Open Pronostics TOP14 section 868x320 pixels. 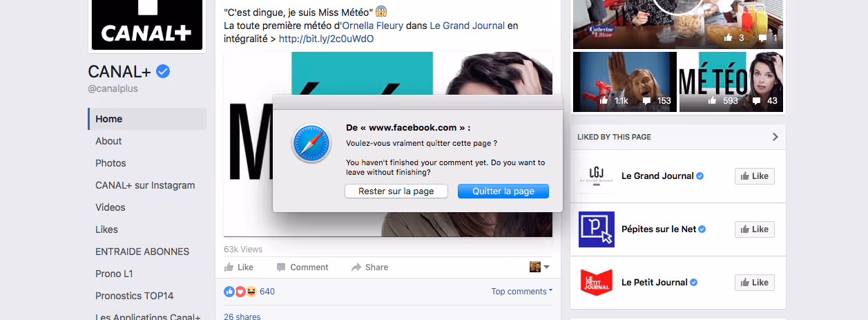point(135,296)
